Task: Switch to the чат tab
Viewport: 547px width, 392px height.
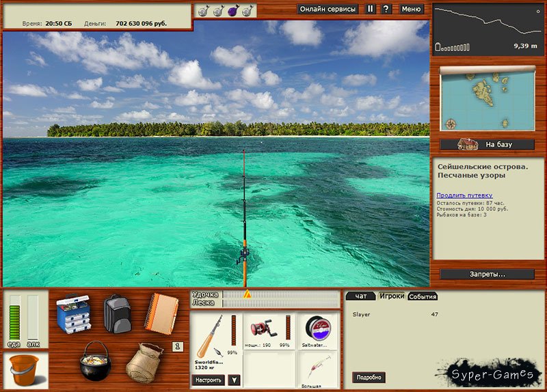Action: point(360,296)
